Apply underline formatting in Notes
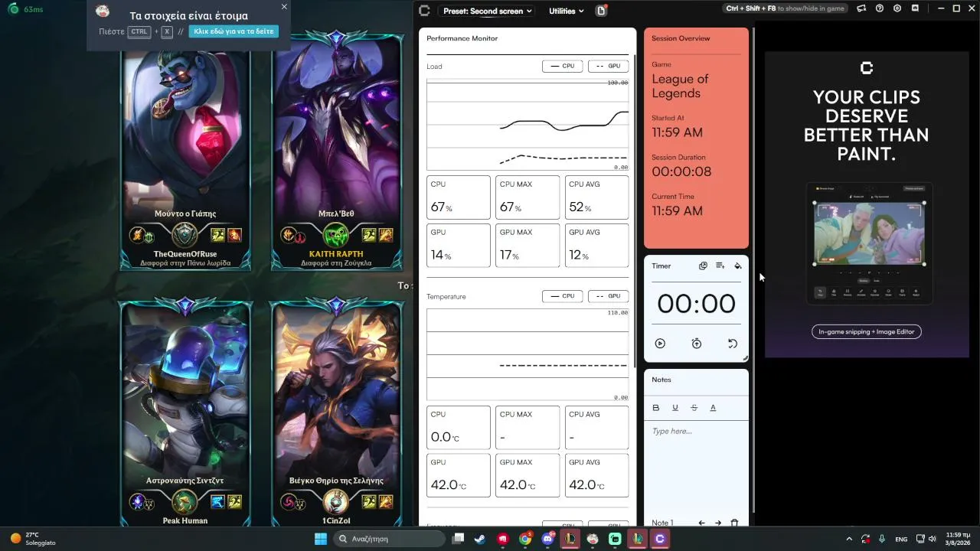Screen dimensions: 980x551 pos(675,408)
